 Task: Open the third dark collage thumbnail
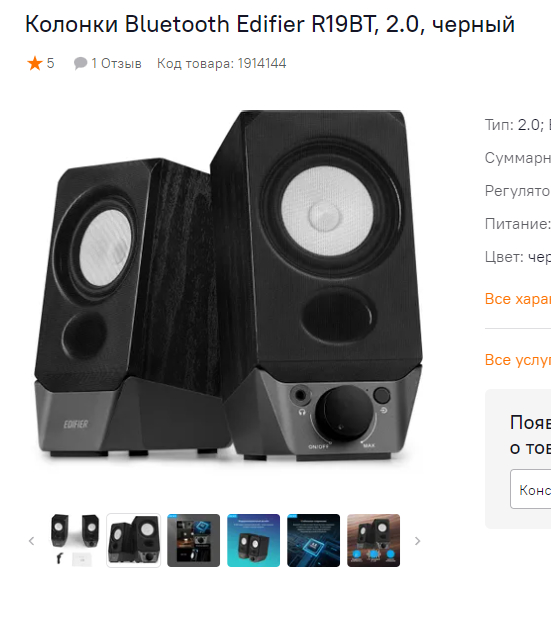193,541
